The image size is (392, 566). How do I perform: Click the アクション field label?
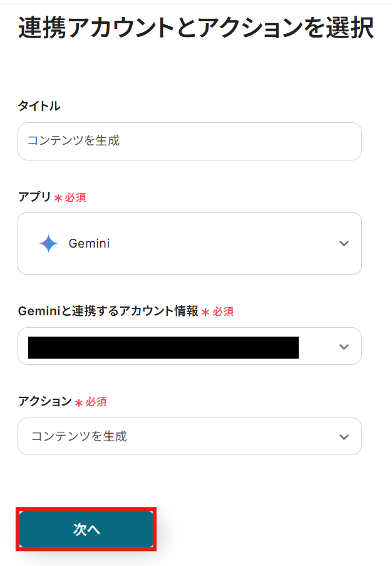click(x=44, y=401)
